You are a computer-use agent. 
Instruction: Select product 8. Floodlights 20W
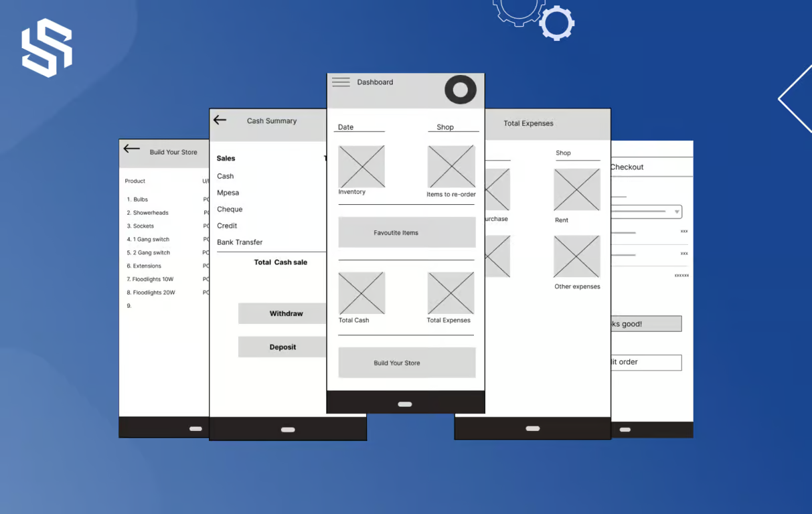point(151,292)
